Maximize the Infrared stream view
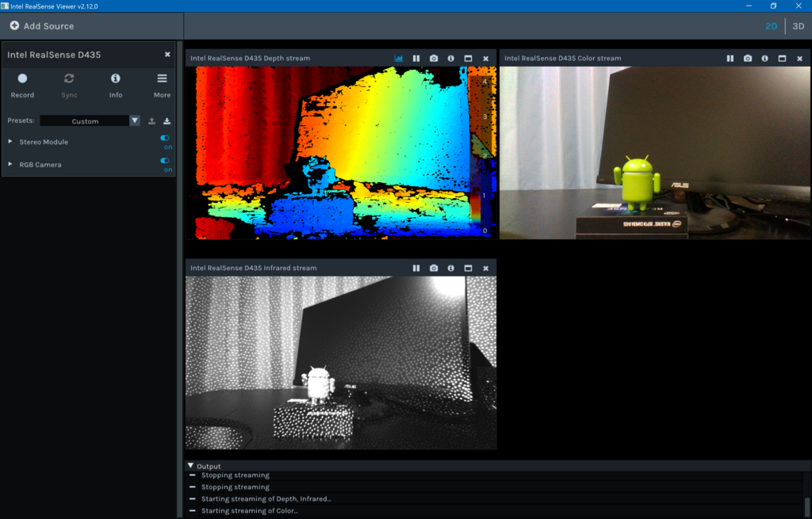The width and height of the screenshot is (812, 519). pos(468,268)
